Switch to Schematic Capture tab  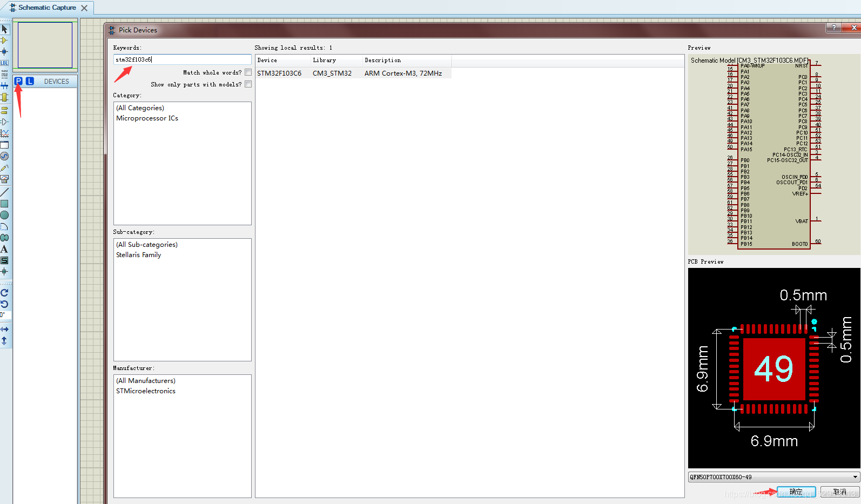[47, 8]
